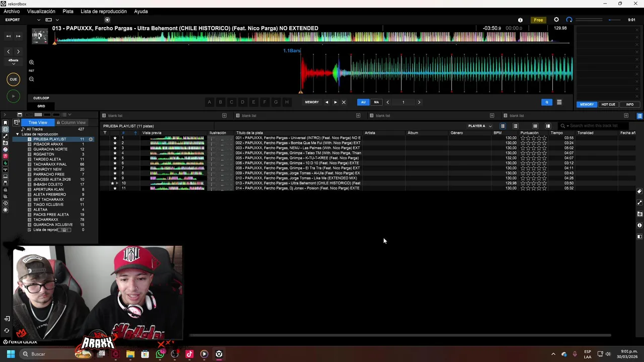Collapse the Listas de reproducción tree

(x=18, y=134)
